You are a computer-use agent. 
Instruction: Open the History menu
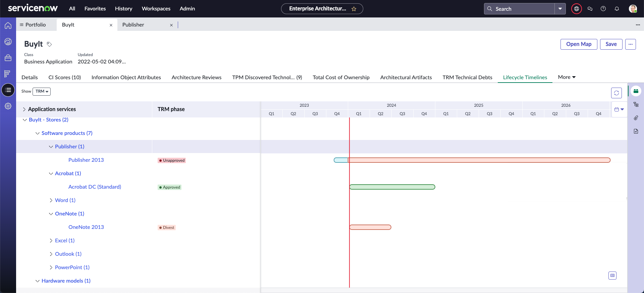[123, 9]
